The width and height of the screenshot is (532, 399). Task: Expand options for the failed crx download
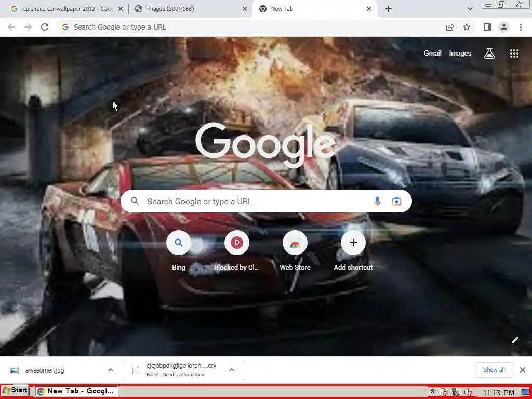pyautogui.click(x=232, y=370)
